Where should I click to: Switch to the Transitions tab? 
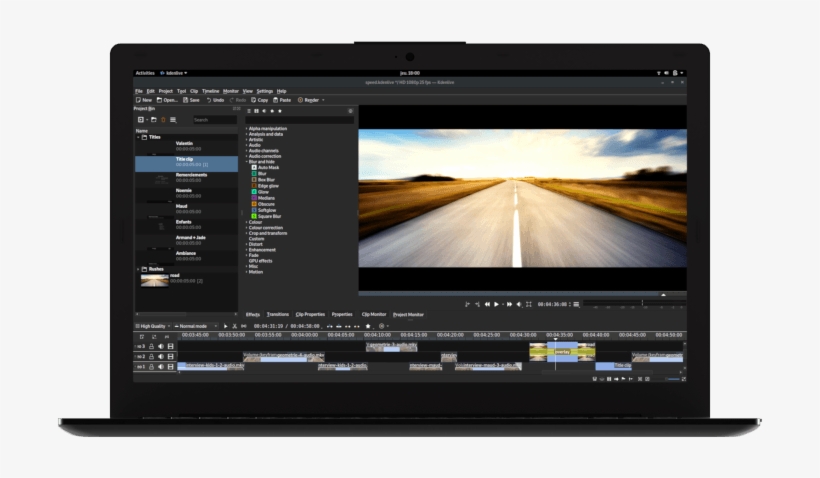278,315
